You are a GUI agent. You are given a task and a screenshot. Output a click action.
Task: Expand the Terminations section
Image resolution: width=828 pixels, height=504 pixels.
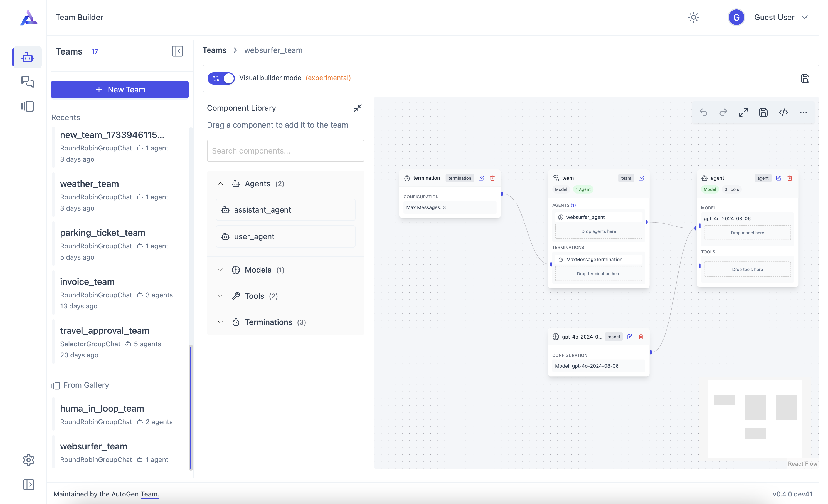220,322
